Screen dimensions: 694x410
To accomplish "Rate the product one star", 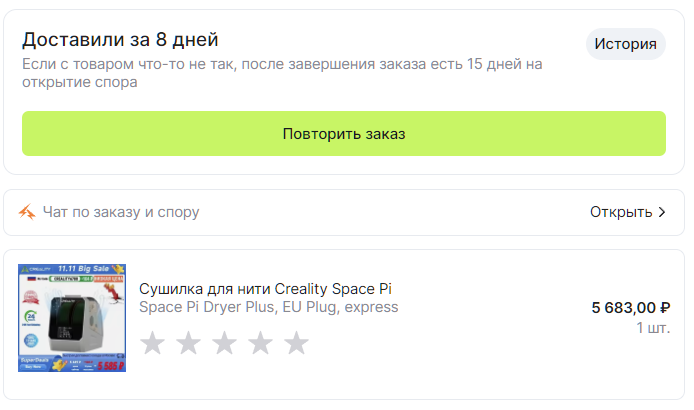I will pos(152,344).
